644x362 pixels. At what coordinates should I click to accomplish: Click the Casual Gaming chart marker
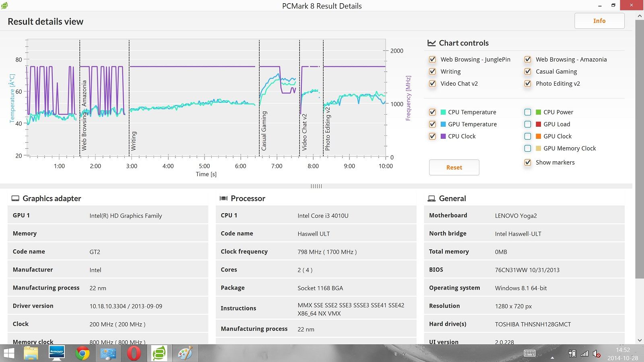coord(264,131)
